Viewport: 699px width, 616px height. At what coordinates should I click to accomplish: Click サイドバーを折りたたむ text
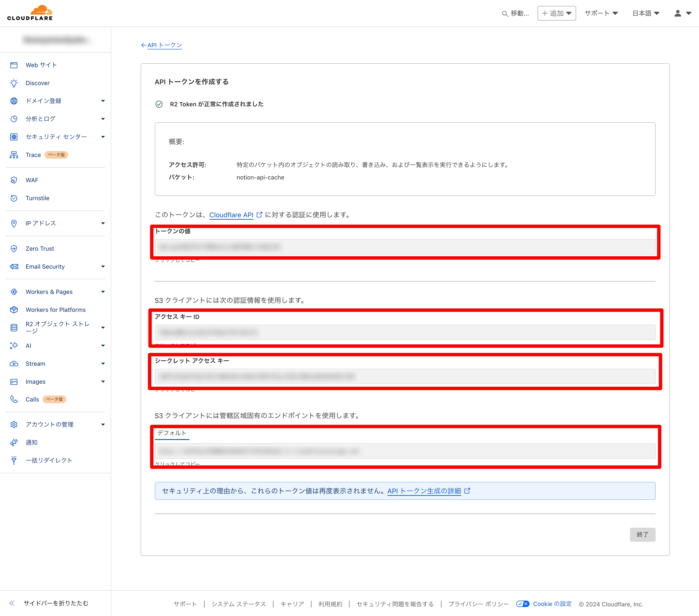pos(56,603)
